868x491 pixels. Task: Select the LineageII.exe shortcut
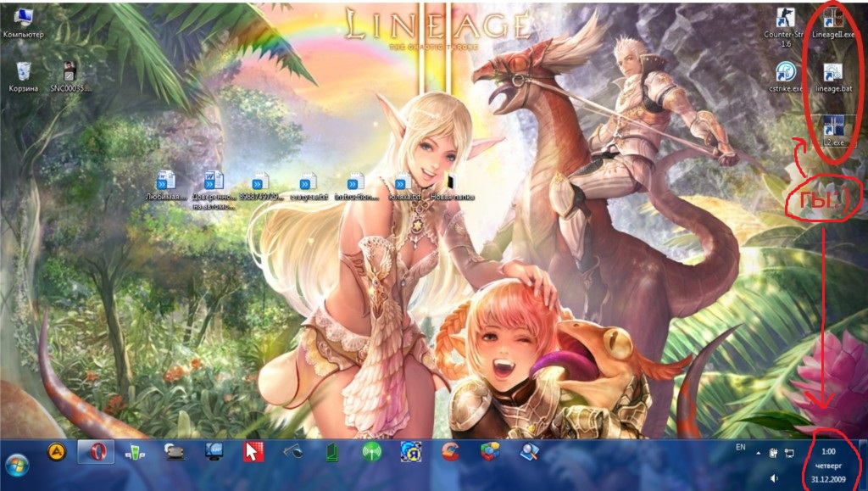(x=832, y=23)
